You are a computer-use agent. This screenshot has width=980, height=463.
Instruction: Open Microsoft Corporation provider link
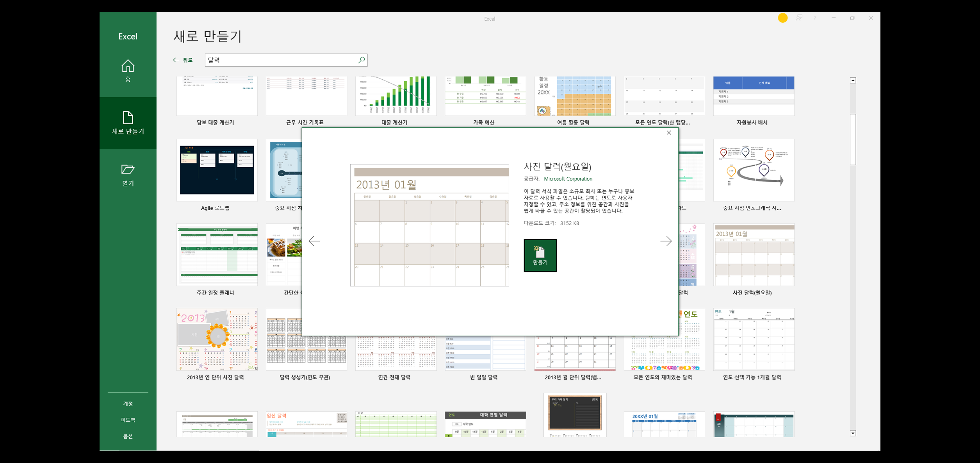[x=568, y=179]
